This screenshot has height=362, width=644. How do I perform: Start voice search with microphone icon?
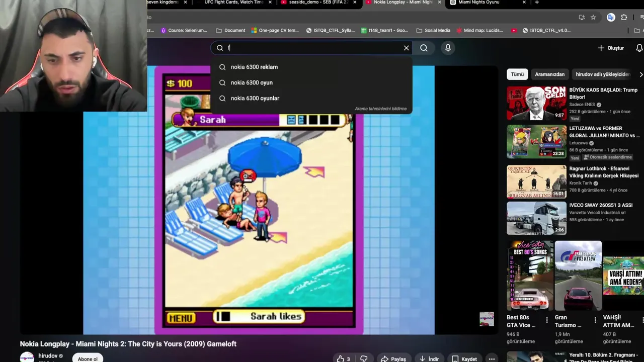tap(448, 48)
